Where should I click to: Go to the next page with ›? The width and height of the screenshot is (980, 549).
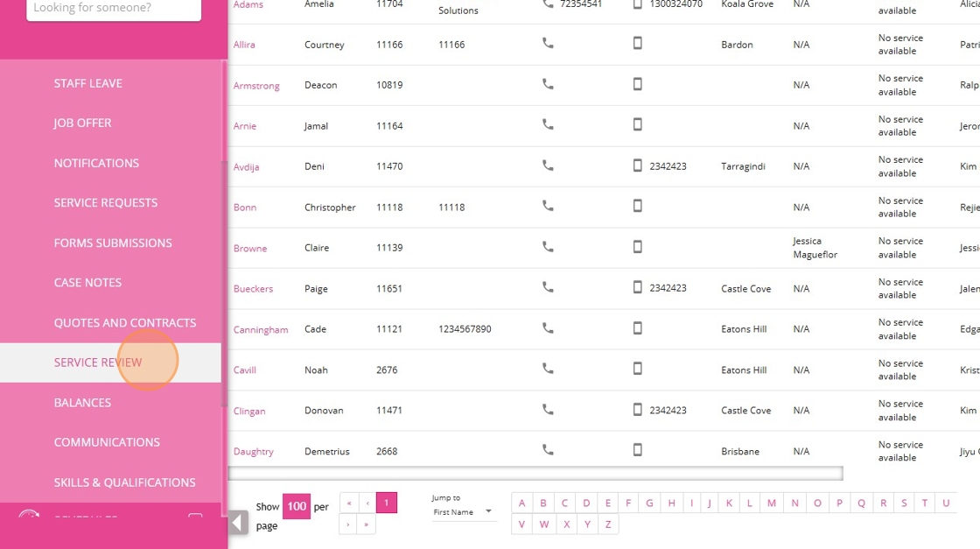(348, 524)
